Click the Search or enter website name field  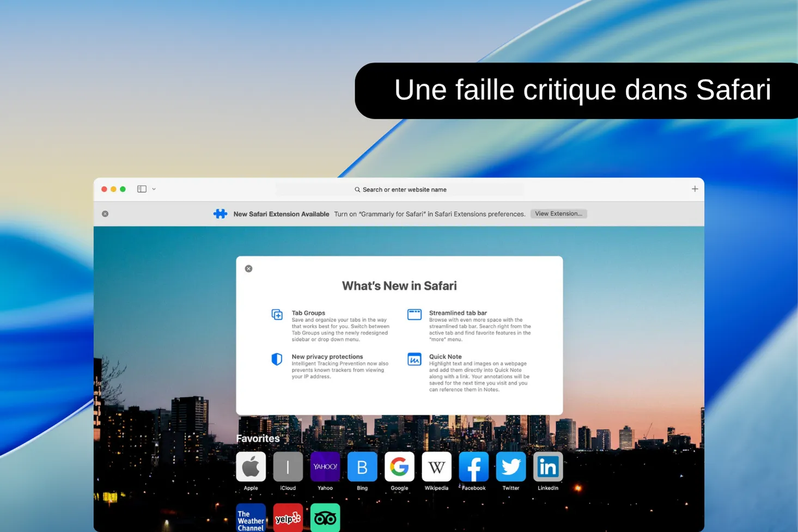pos(400,189)
